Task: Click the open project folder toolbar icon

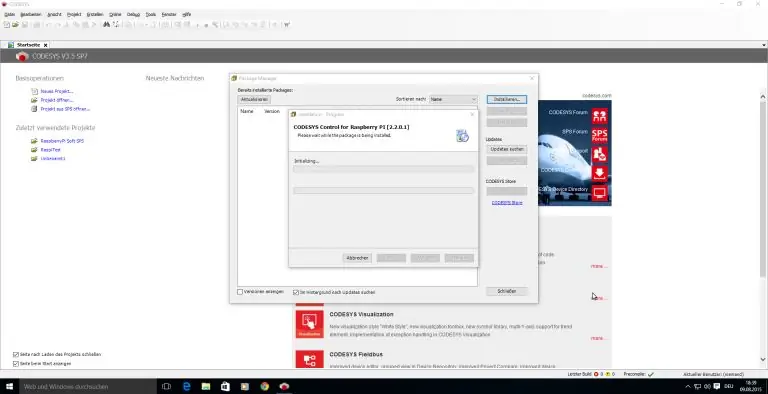Action: (x=15, y=25)
